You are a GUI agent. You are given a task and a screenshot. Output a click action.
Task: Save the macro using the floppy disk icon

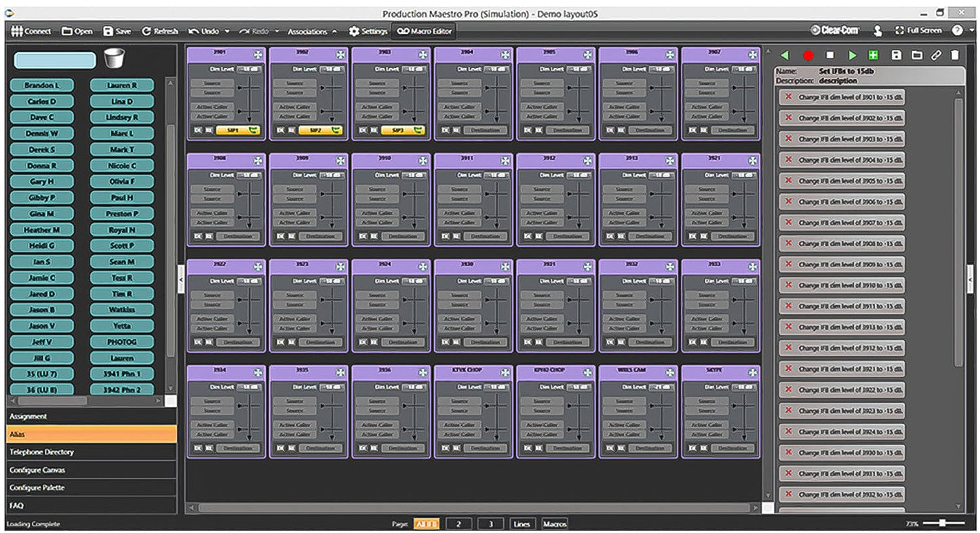point(897,56)
